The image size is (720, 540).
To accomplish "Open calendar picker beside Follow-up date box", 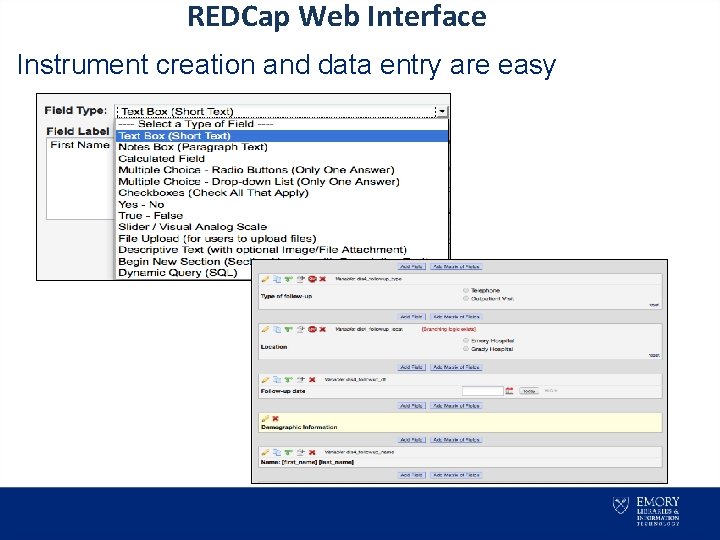I will (x=509, y=391).
